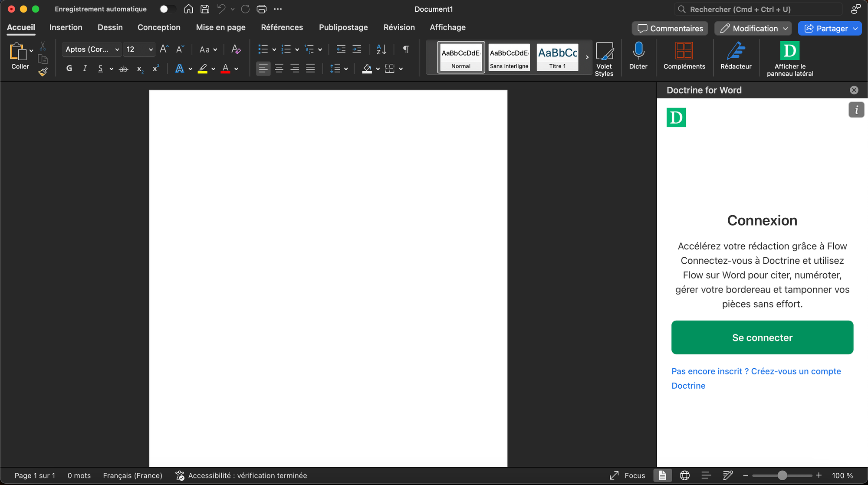The width and height of the screenshot is (868, 485).
Task: Open the Mise en page tab
Action: click(x=220, y=27)
